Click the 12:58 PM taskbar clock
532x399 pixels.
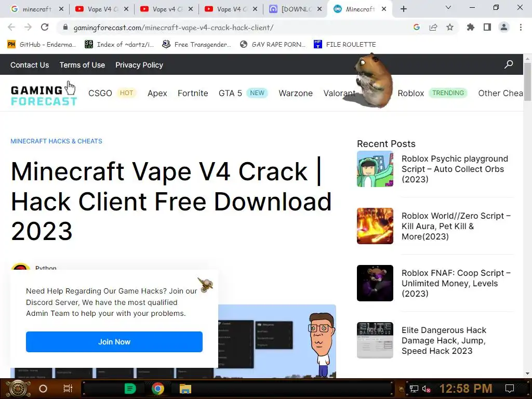click(465, 389)
